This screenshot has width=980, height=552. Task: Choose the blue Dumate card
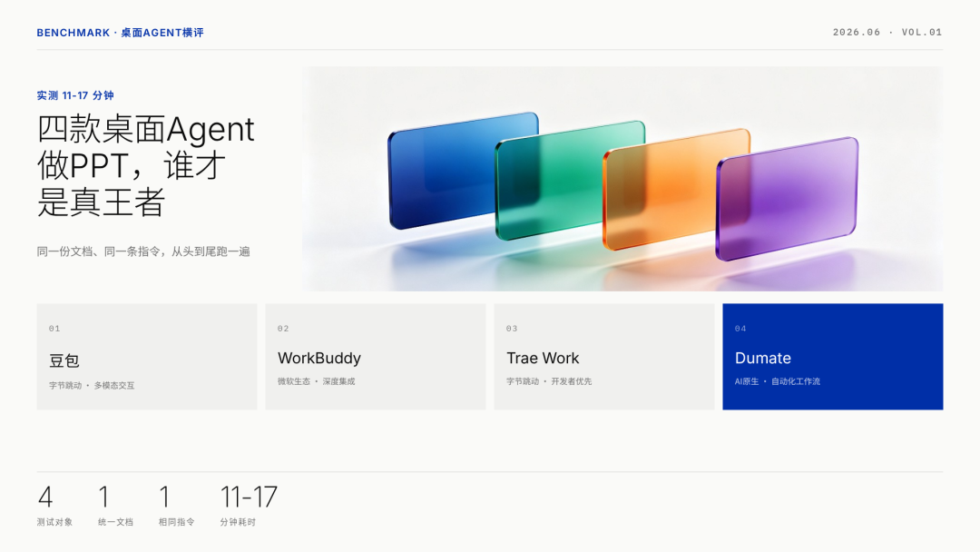coord(832,356)
